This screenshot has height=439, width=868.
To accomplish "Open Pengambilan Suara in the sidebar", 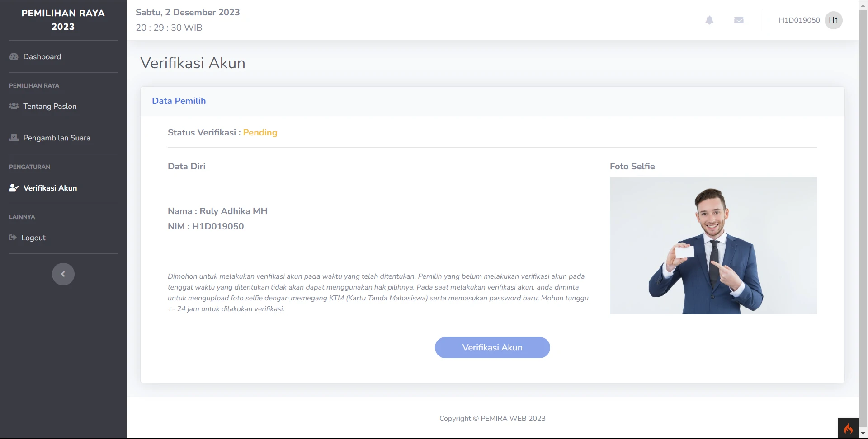I will pos(57,138).
